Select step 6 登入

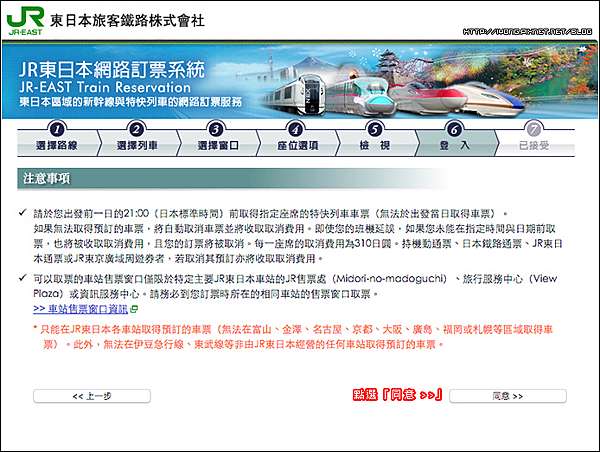click(455, 139)
